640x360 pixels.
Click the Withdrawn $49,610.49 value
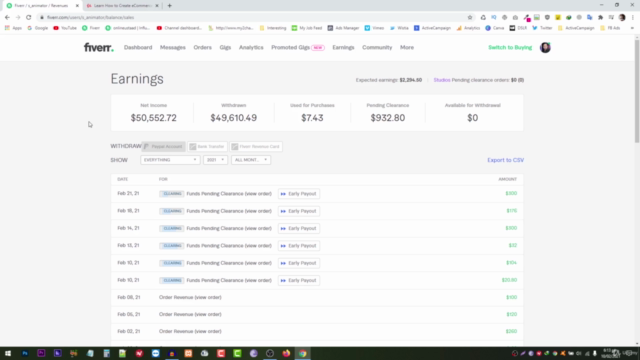[x=233, y=118]
